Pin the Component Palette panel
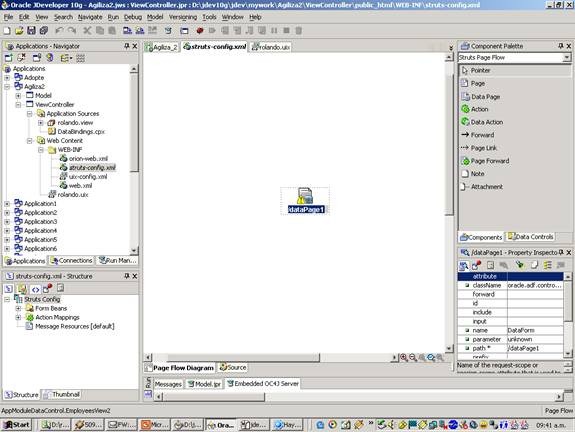 pyautogui.click(x=561, y=46)
